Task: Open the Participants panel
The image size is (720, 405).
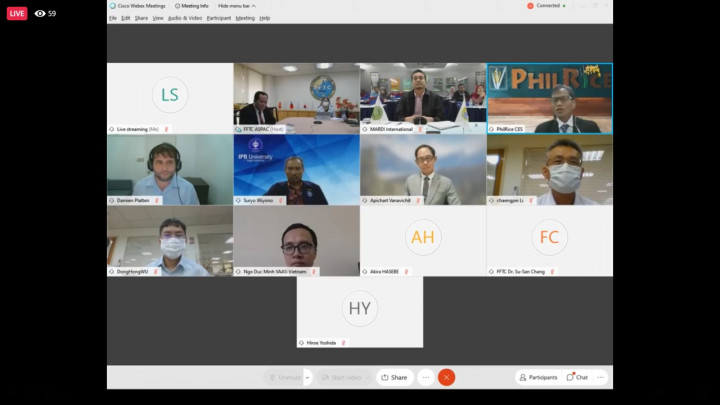Action: pos(537,377)
